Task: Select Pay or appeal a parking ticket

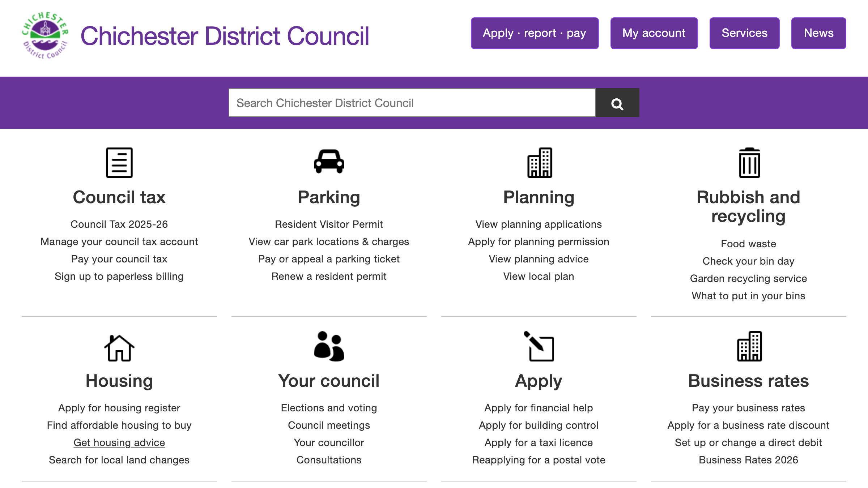Action: pyautogui.click(x=329, y=259)
